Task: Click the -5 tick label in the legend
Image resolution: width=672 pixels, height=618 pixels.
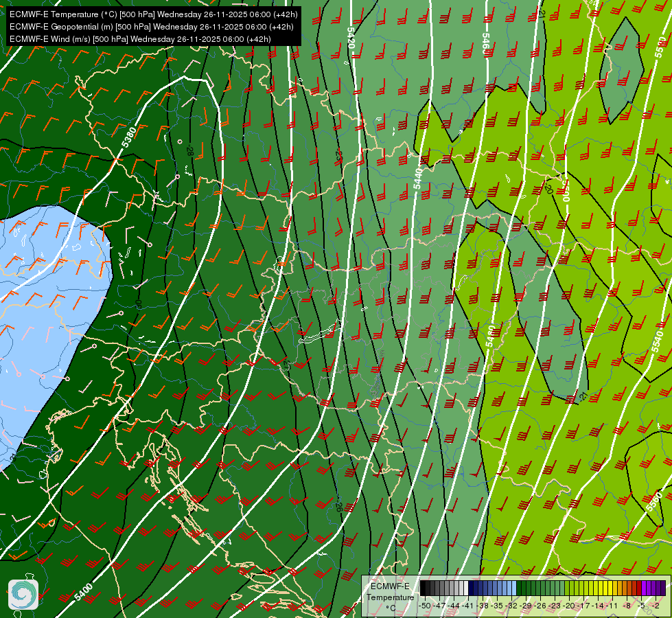Action: click(640, 606)
